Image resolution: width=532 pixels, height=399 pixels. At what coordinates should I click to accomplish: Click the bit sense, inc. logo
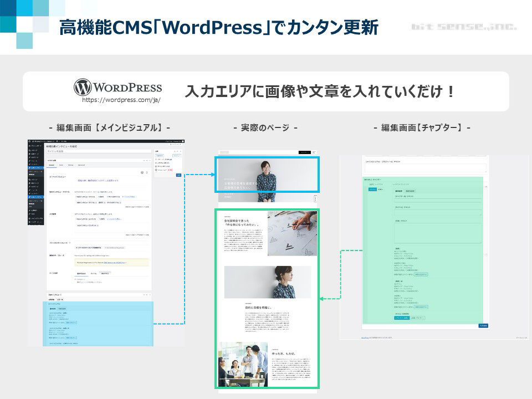click(x=464, y=27)
